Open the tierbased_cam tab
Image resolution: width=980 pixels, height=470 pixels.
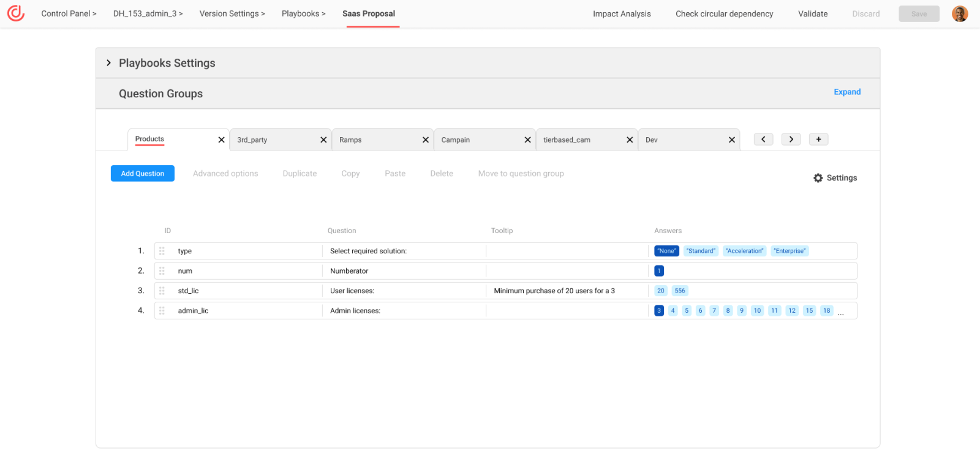click(x=567, y=140)
